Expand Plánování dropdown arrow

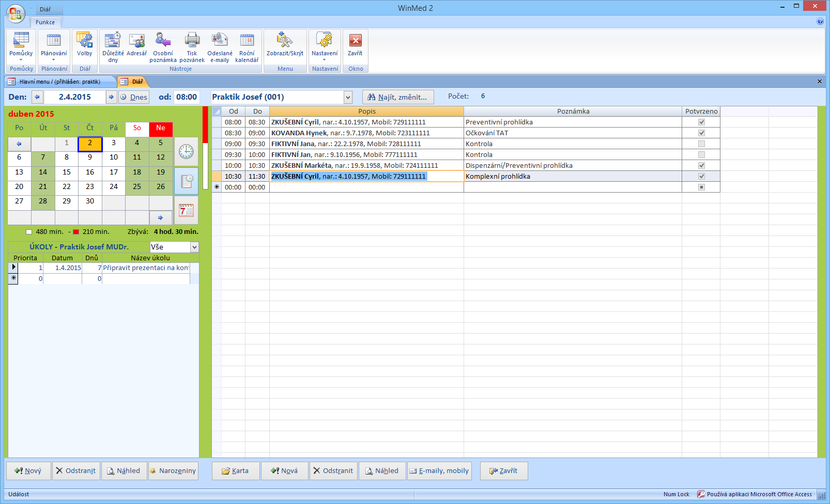(54, 60)
